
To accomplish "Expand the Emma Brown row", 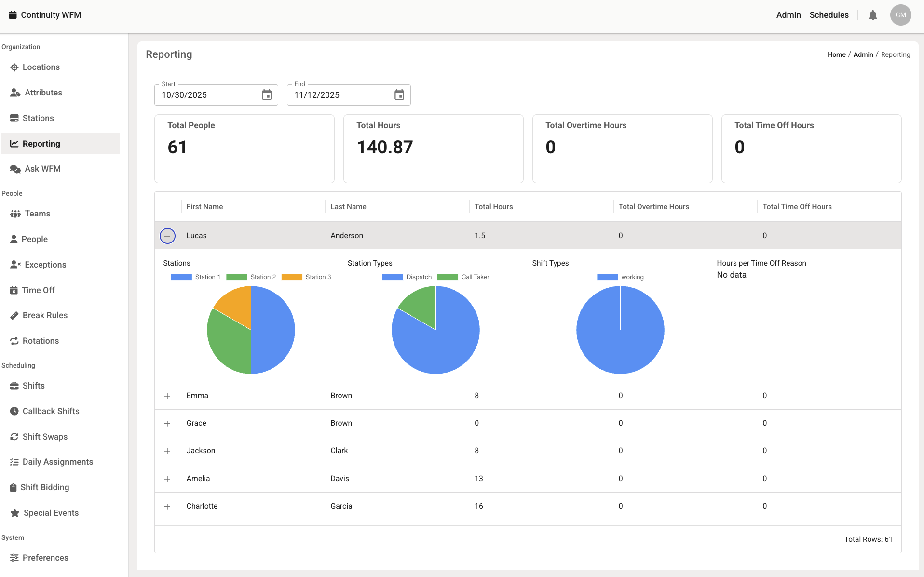I will pos(167,396).
